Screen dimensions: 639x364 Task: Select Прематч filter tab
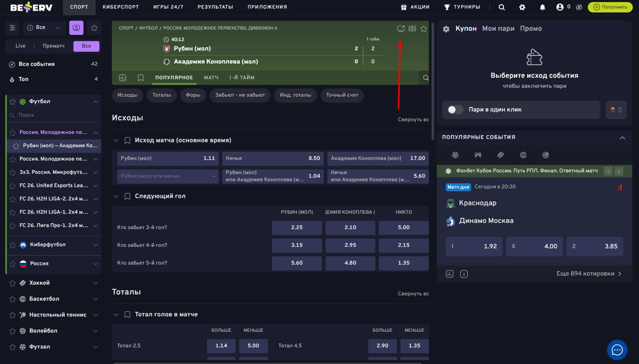coord(54,46)
